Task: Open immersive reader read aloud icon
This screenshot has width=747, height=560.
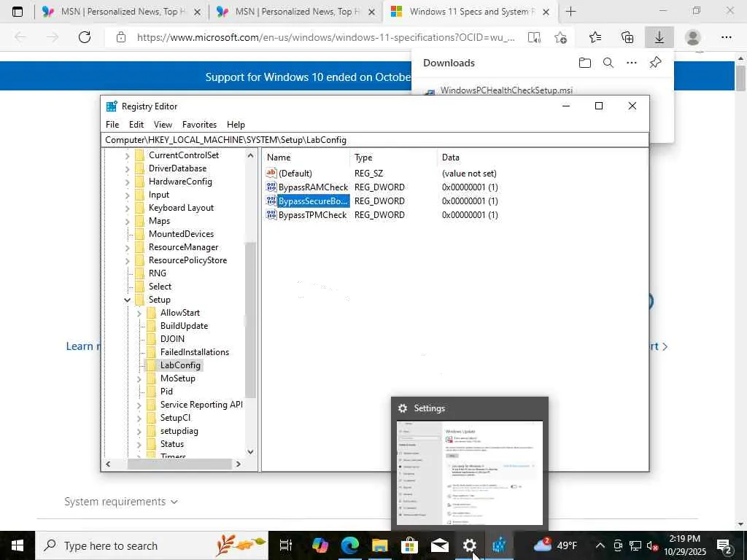Action: [x=535, y=37]
